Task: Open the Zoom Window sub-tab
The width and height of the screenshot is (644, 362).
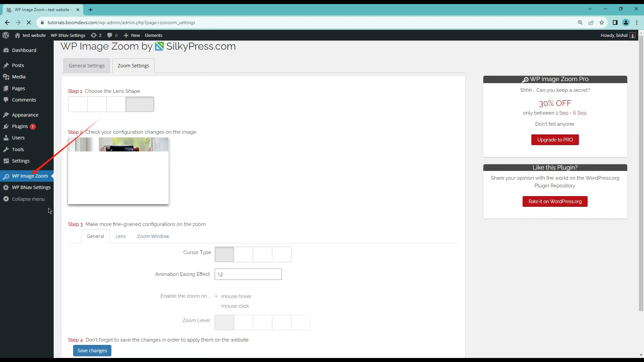Action: [x=153, y=236]
